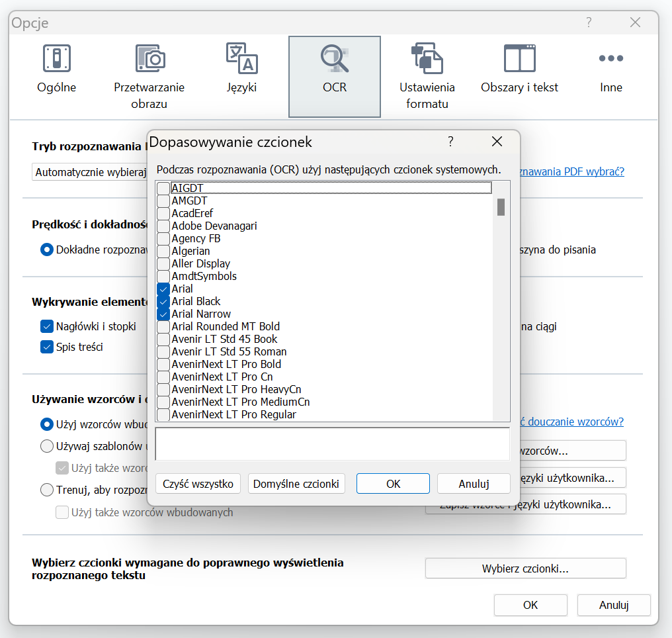Viewport: 672px width, 638px height.
Task: Uncheck Nagłówki i stopki option
Action: point(47,326)
